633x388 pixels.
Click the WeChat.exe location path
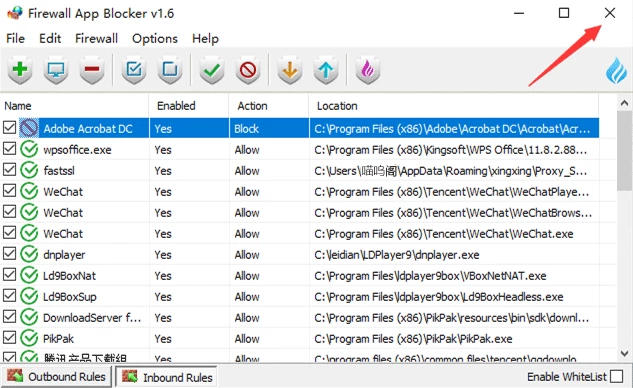pos(444,234)
